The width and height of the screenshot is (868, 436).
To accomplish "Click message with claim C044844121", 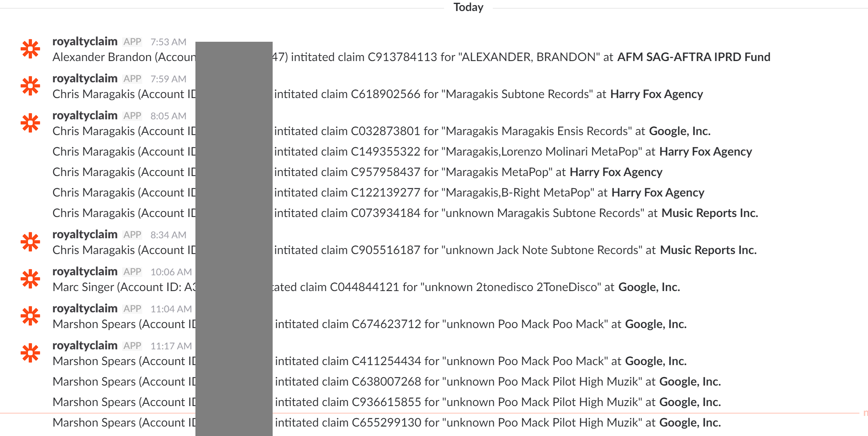I will (473, 287).
